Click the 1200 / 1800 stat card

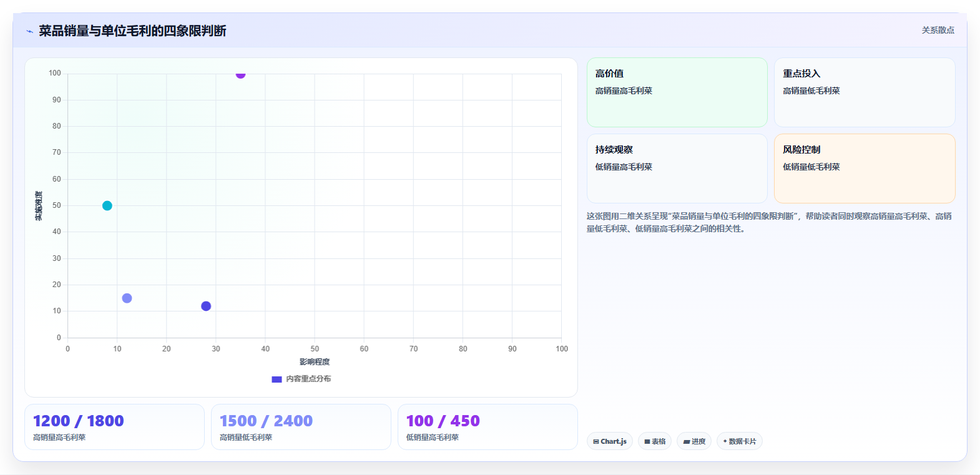[x=114, y=427]
